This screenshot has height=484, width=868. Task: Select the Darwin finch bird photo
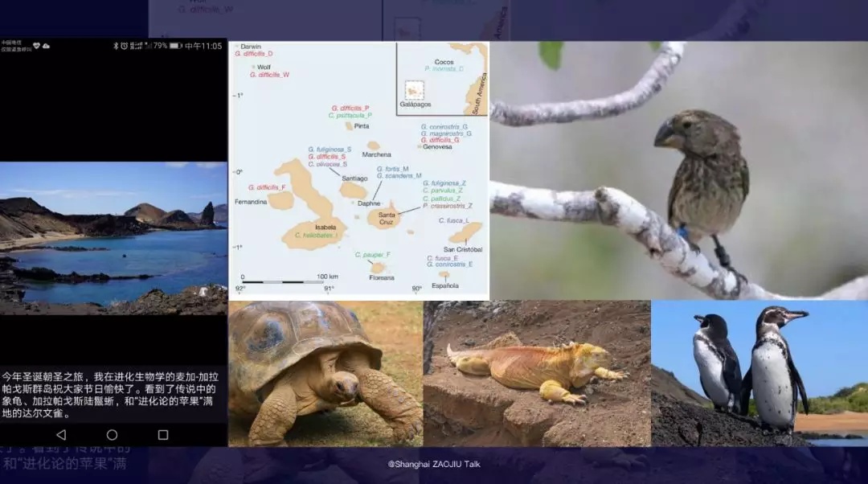click(679, 170)
